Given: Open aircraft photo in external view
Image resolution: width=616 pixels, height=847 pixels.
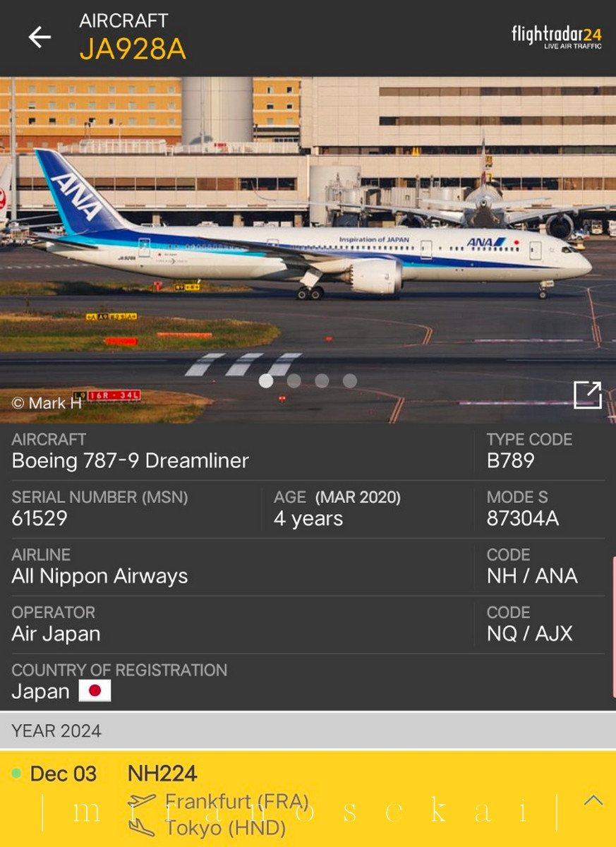Looking at the screenshot, I should [x=587, y=395].
